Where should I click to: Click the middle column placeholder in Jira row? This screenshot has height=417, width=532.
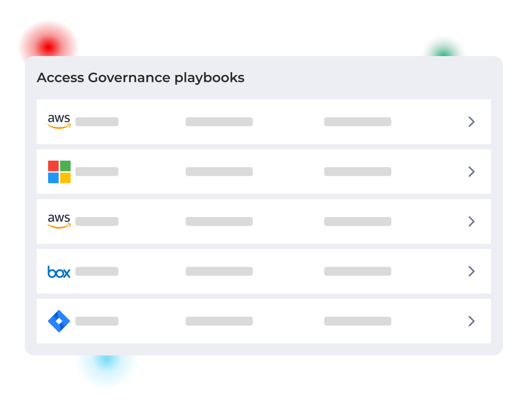click(219, 321)
